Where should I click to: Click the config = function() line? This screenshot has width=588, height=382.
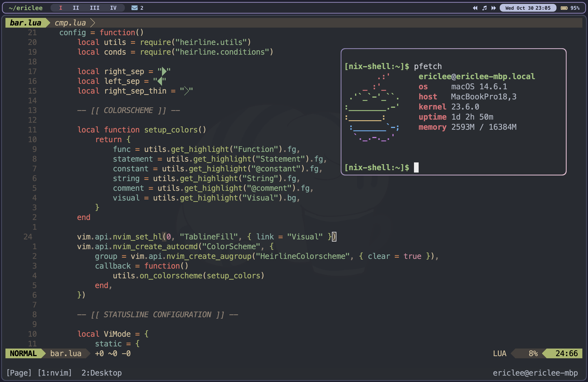pyautogui.click(x=101, y=33)
